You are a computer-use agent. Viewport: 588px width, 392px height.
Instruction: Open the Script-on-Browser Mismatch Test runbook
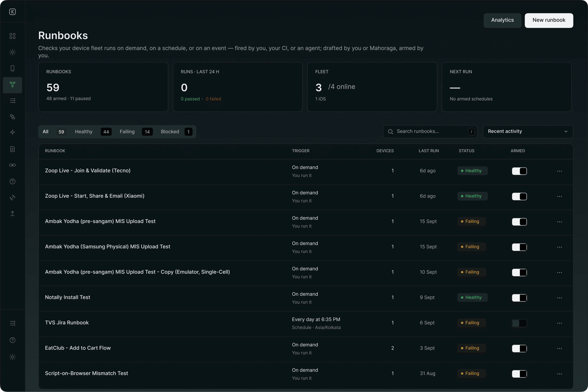click(x=87, y=373)
